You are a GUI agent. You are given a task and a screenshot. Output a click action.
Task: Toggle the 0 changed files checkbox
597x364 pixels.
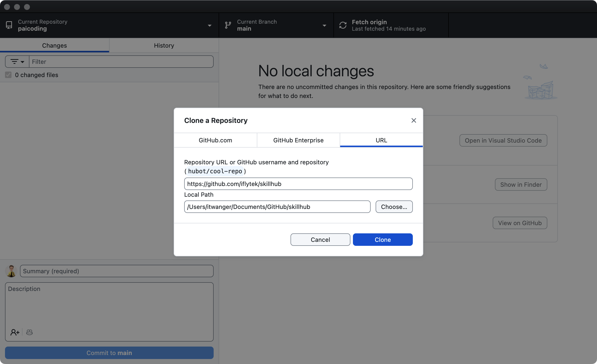(x=8, y=75)
